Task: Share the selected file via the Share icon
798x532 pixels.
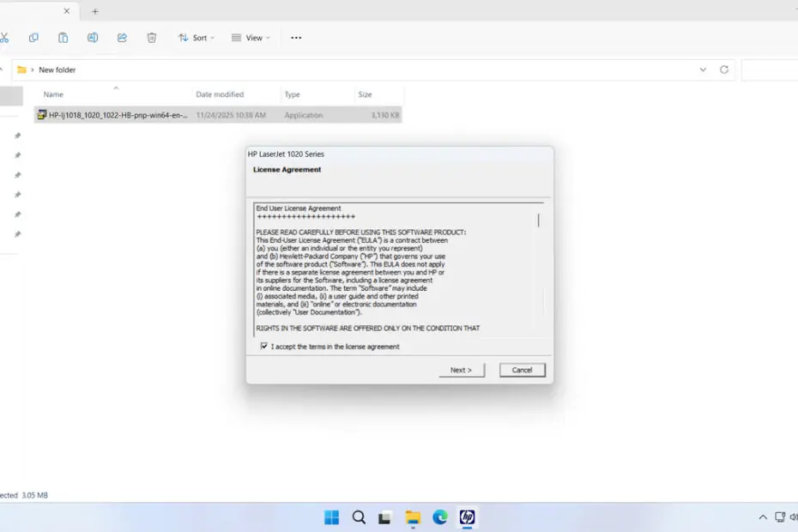Action: (122, 38)
